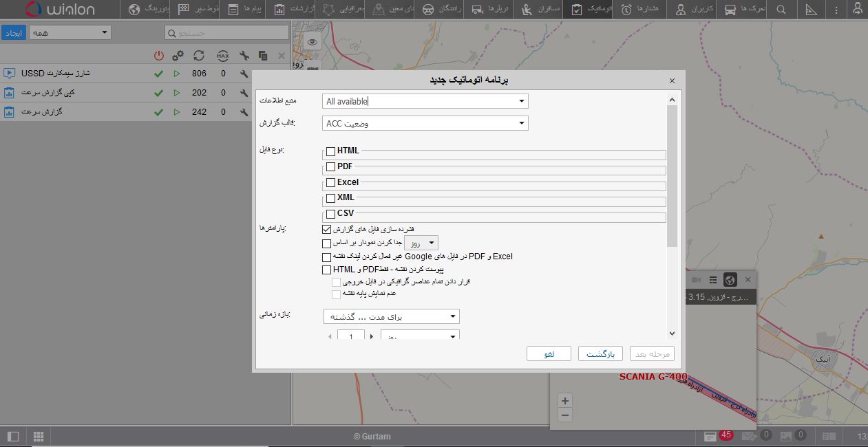This screenshot has width=868, height=447.
Task: Open wrench properties for the 242 job
Action: (244, 111)
